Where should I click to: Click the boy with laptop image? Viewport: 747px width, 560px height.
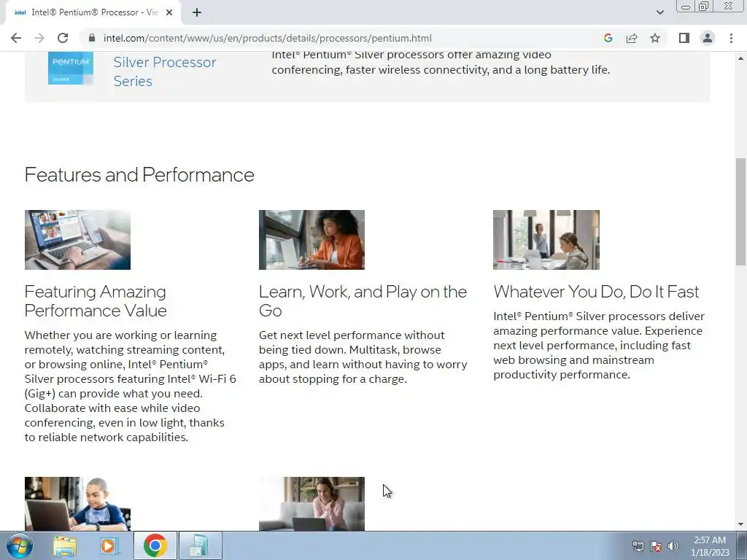click(x=77, y=504)
